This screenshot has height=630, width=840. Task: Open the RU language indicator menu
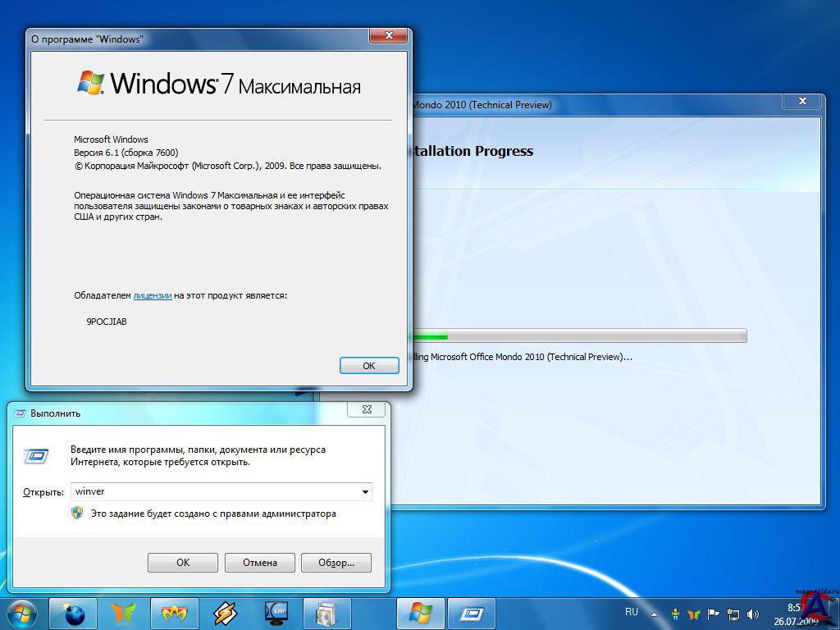632,612
